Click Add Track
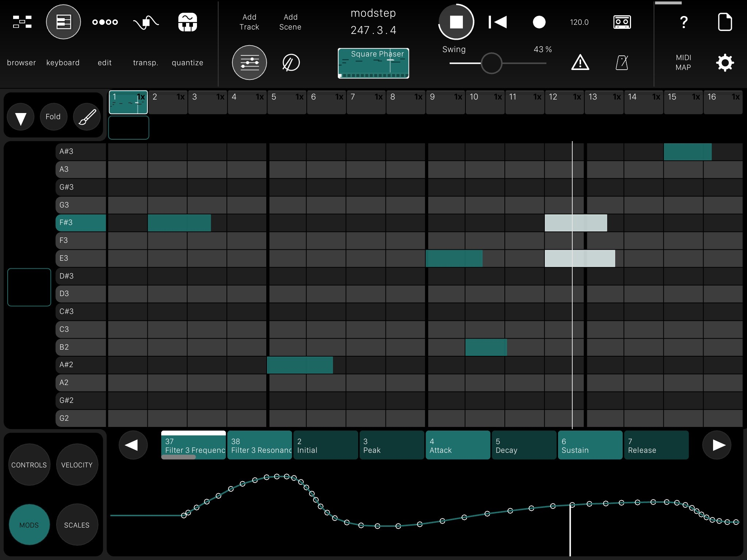The height and width of the screenshot is (560, 747). (249, 22)
